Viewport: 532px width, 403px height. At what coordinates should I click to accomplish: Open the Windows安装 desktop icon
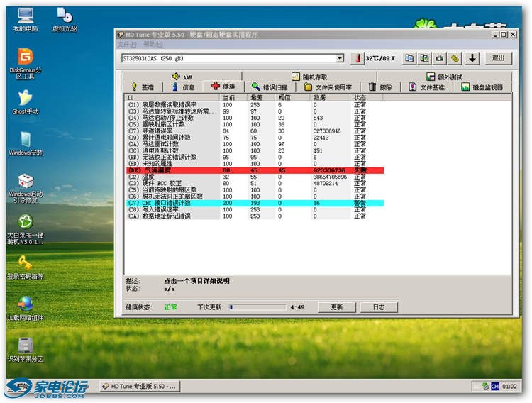click(26, 143)
